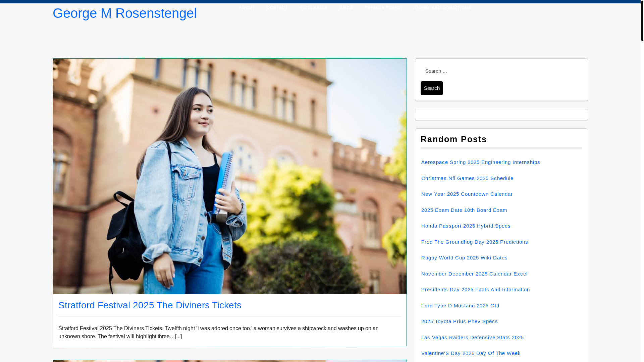Open Christmas Nfl Games 2025 Schedule post

pos(467,178)
